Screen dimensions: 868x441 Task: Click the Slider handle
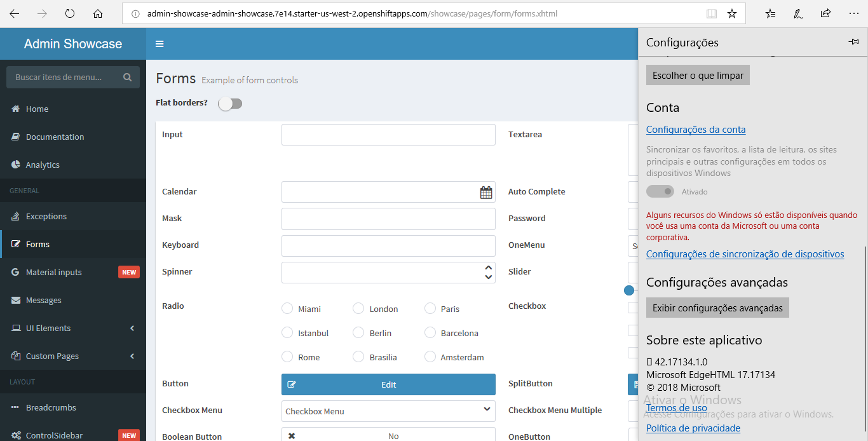click(629, 290)
